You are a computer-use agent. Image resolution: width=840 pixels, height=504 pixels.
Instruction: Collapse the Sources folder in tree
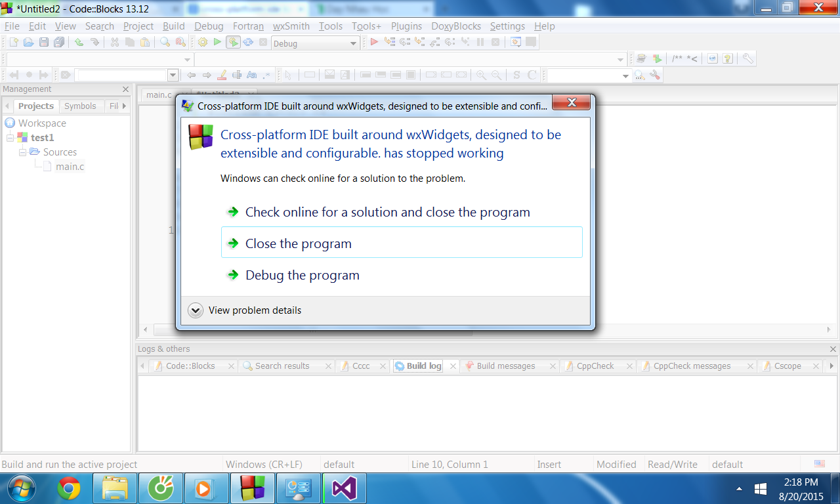pos(23,152)
